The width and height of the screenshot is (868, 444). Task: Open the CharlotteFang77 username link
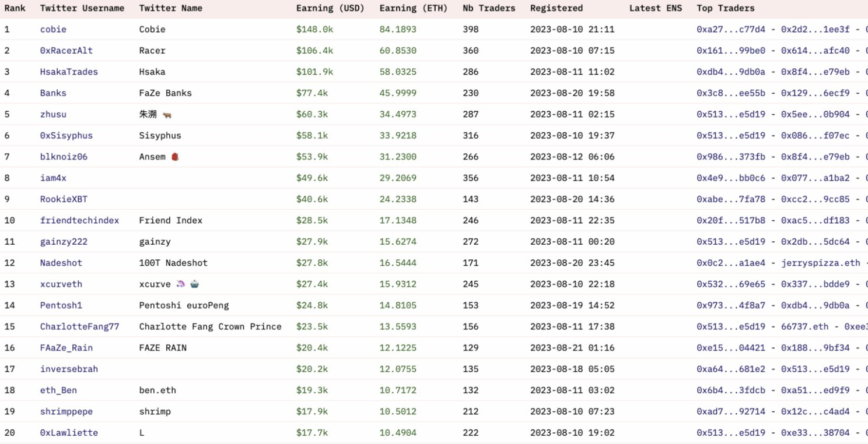point(79,326)
